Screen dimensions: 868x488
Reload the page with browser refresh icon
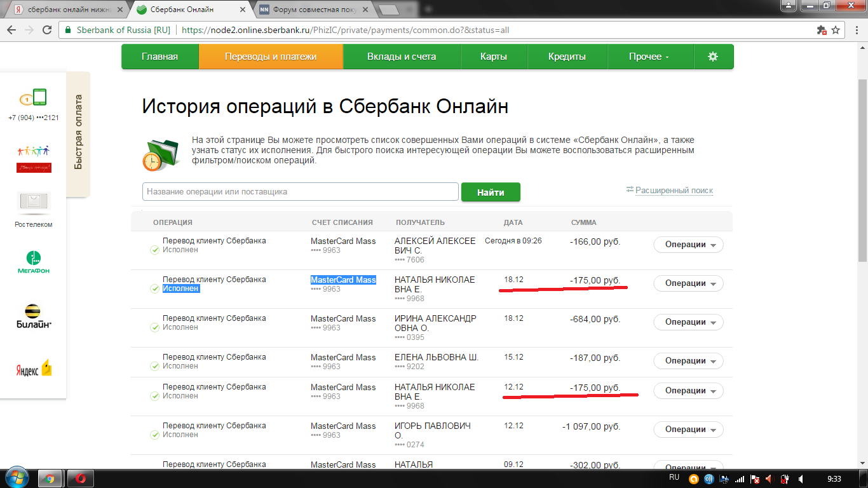[47, 30]
